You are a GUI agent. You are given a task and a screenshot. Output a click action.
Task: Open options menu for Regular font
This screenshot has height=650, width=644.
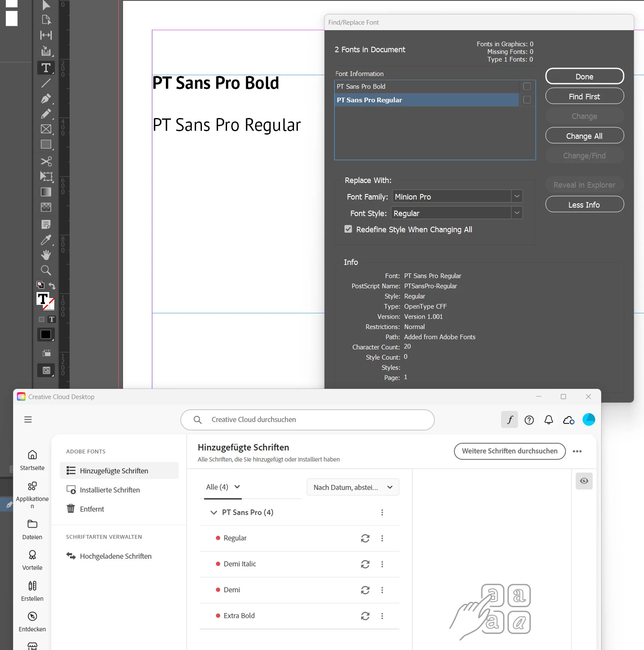pos(382,538)
